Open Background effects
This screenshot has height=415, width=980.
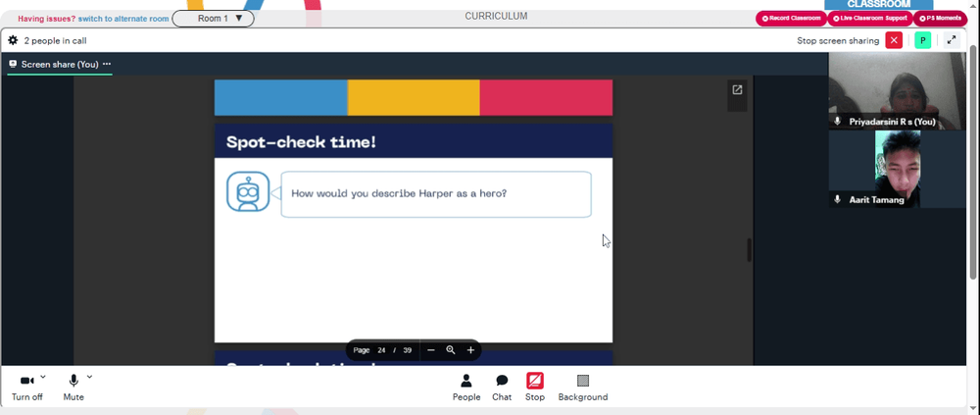(x=582, y=388)
